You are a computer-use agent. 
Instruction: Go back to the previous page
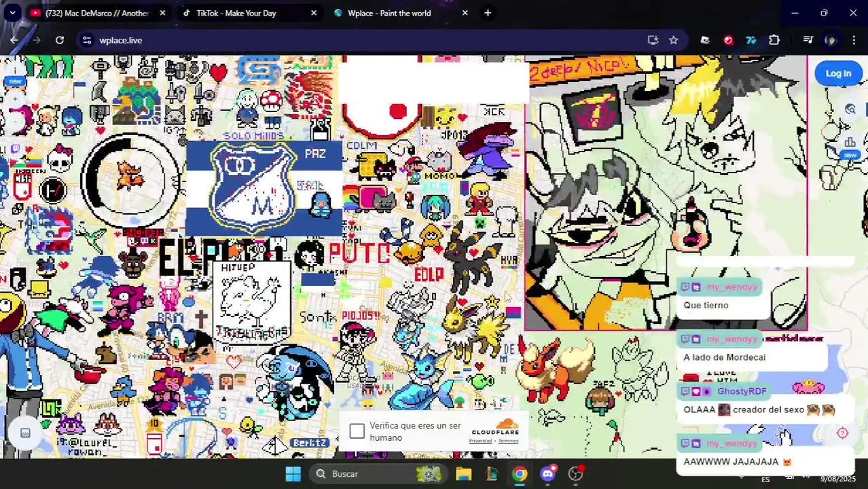[14, 40]
